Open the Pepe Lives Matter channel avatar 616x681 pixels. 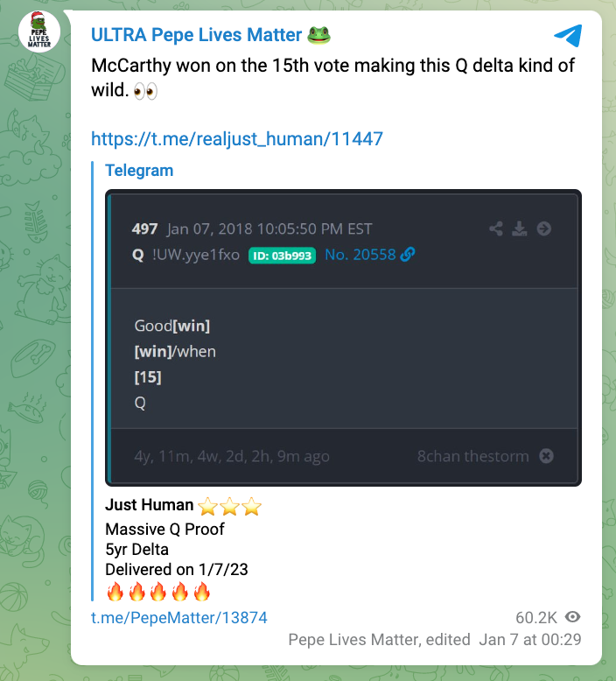(39, 32)
